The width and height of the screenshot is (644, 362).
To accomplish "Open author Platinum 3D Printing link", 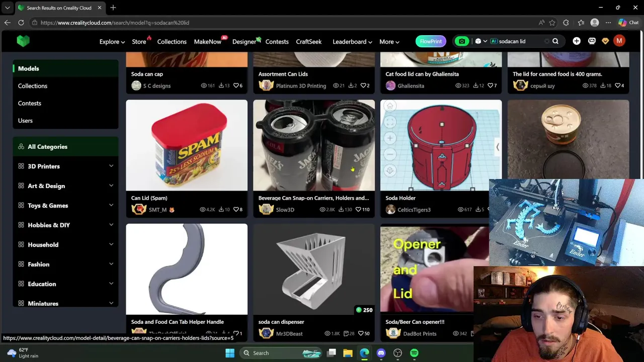I will pyautogui.click(x=301, y=86).
